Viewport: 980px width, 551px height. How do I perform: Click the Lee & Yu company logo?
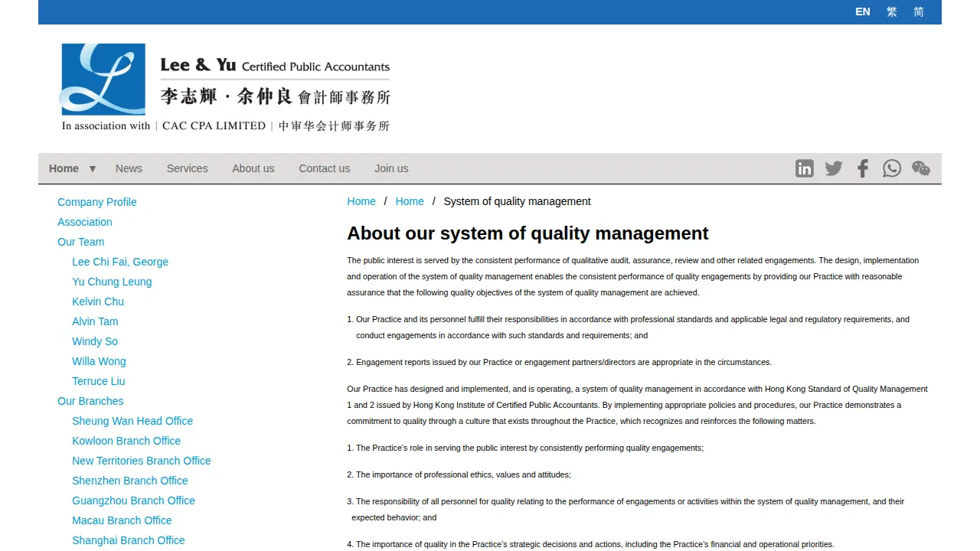pyautogui.click(x=226, y=87)
